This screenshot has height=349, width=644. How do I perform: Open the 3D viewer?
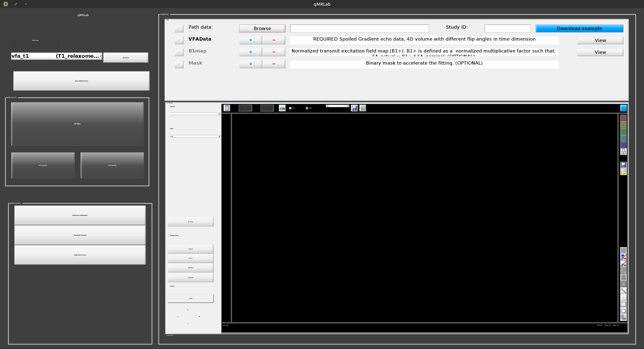(x=191, y=222)
